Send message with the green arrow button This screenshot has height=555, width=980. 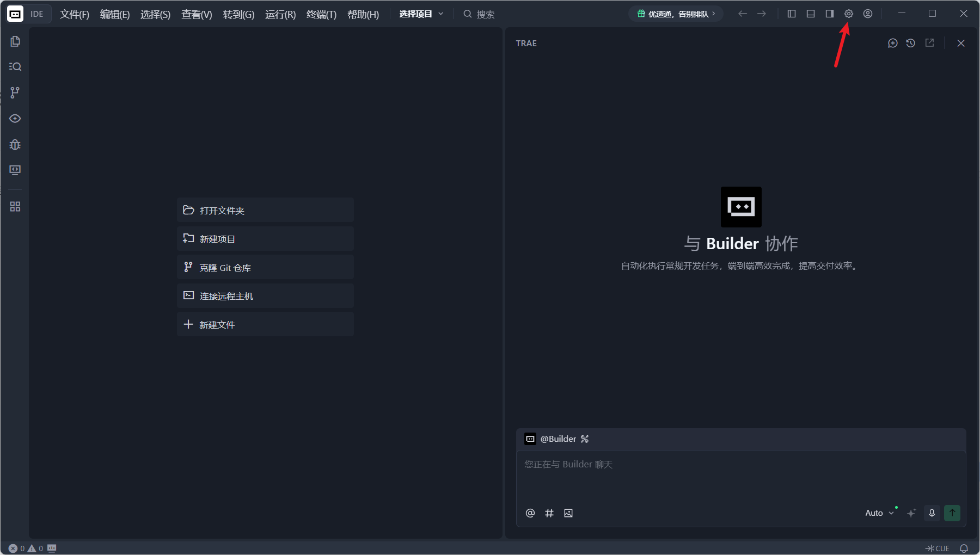[952, 513]
